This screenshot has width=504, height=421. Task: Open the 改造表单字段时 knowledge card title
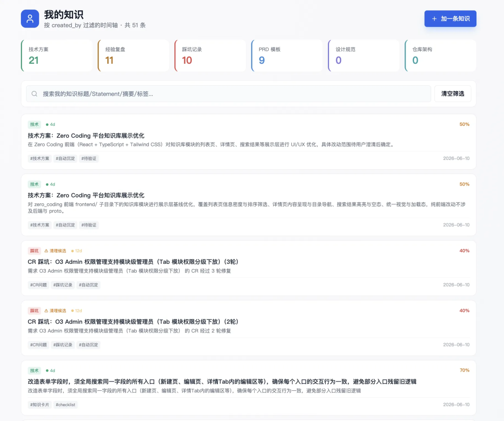coord(222,381)
